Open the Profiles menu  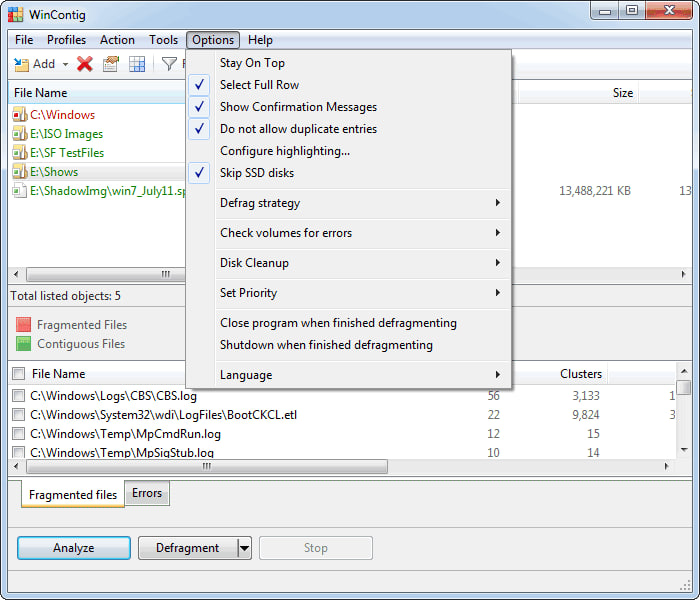[x=67, y=40]
